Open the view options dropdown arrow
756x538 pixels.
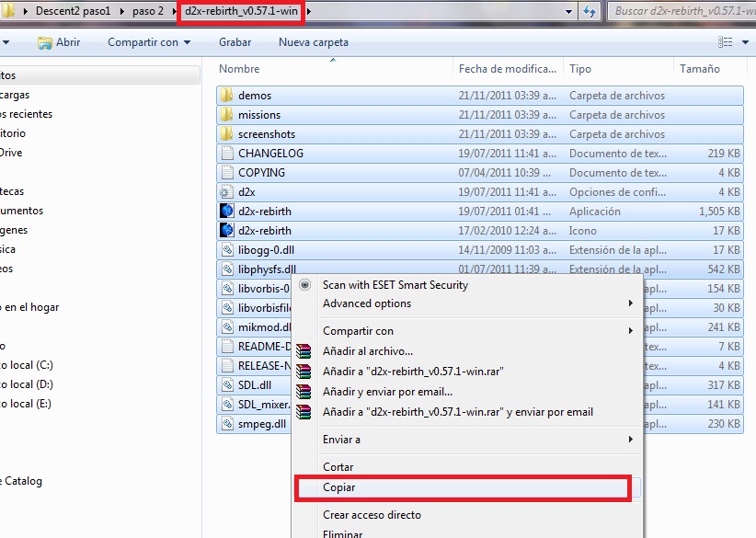(745, 42)
